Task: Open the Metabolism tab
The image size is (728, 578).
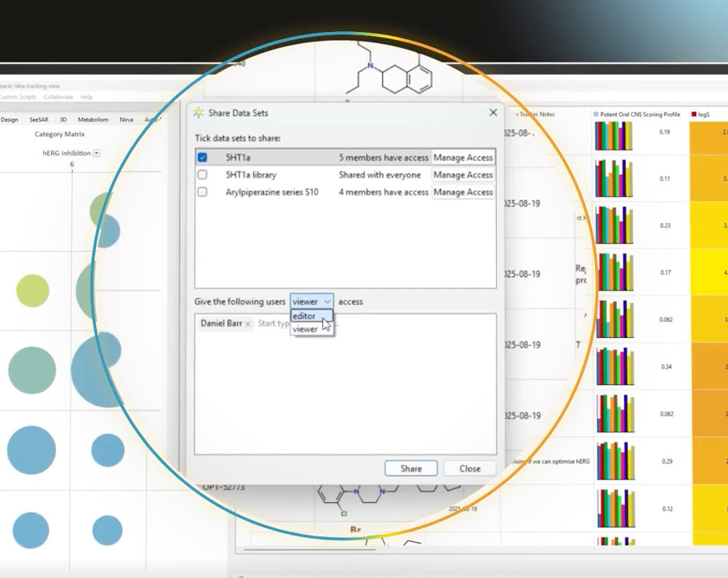Action: point(93,119)
